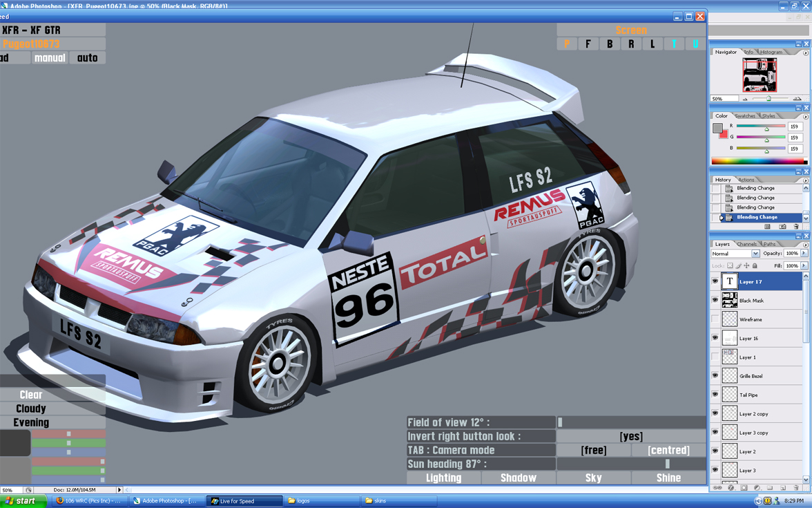Click the lock position move icon
Screen dimensions: 812x508
tap(746, 265)
